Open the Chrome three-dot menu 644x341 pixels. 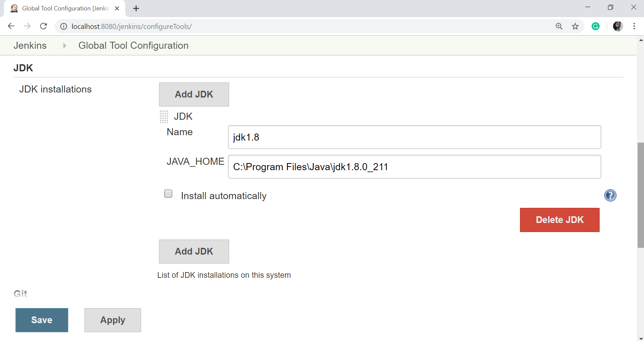coord(634,26)
